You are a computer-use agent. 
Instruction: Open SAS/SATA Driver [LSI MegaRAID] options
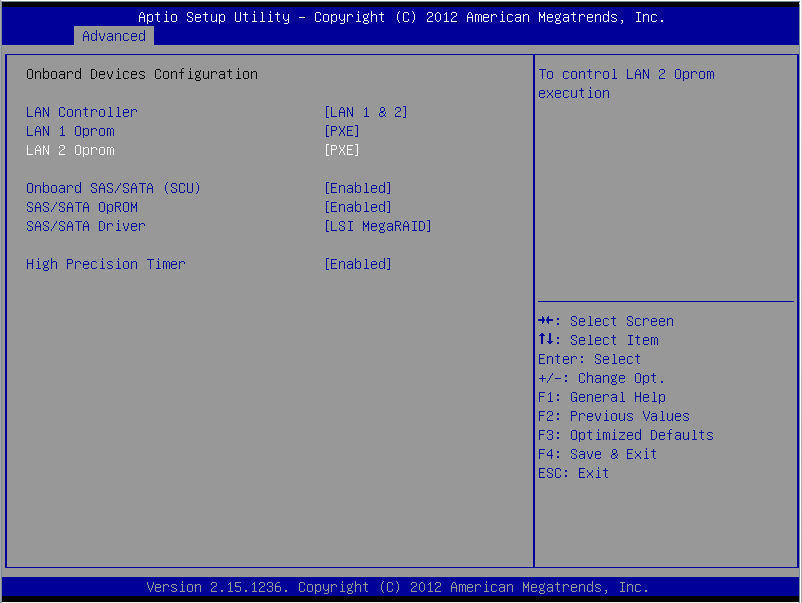pos(378,226)
